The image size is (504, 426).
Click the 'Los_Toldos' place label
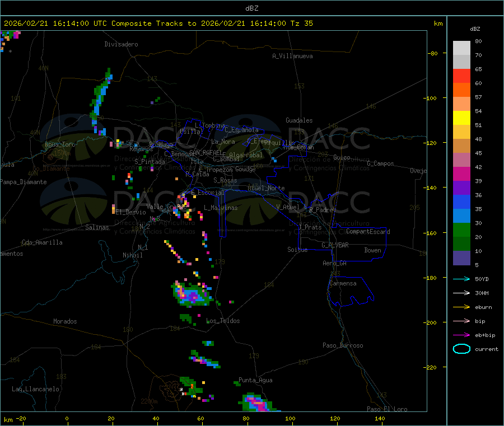click(x=223, y=321)
